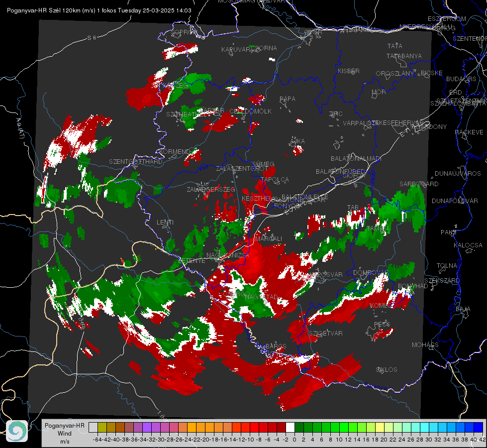Click the white zero-value swatch in the wind legend
Screen dimensions: 487x448
point(290,427)
